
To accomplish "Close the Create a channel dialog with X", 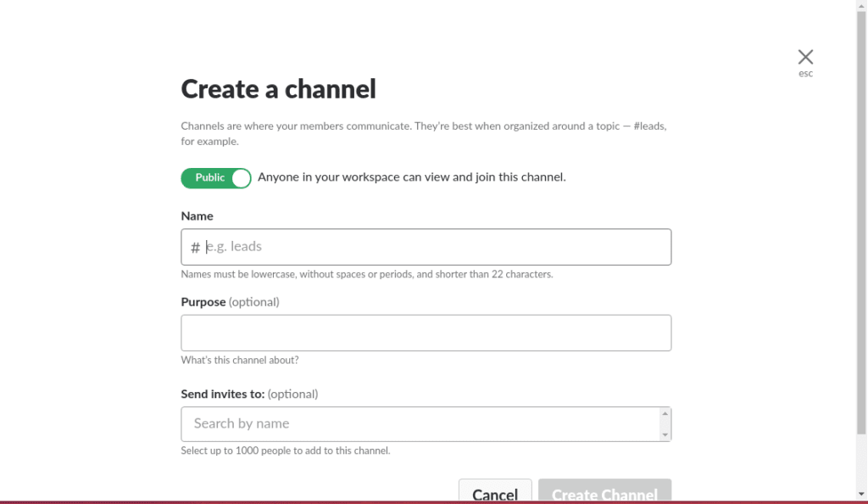I will (805, 57).
